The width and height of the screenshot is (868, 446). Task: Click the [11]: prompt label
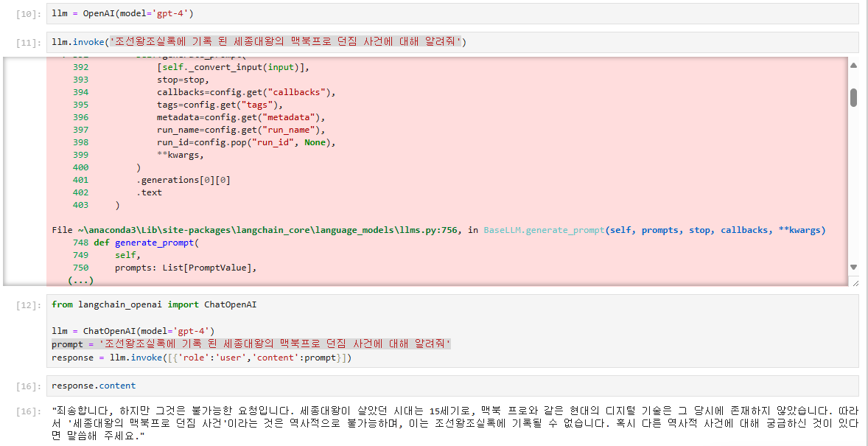28,43
